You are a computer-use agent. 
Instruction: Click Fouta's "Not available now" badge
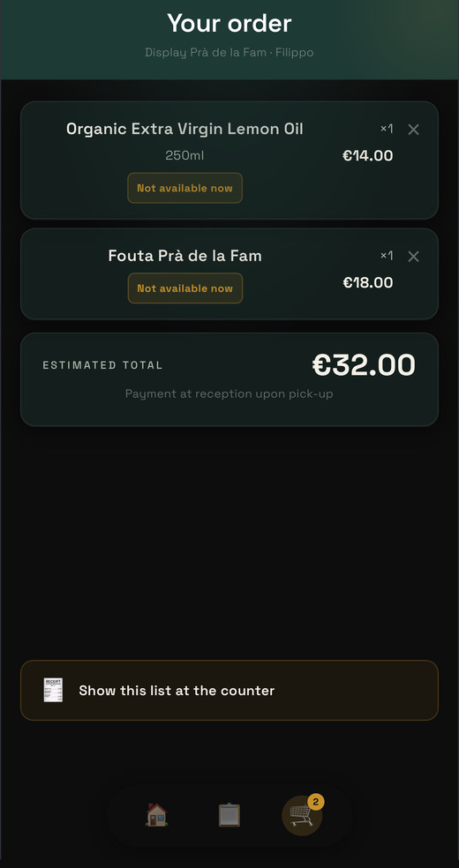[x=185, y=288]
